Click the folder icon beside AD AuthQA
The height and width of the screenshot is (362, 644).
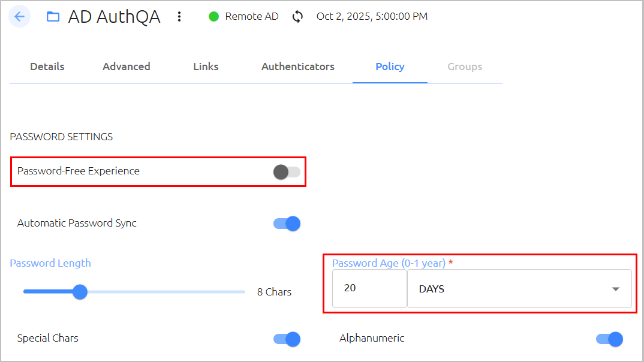(53, 17)
